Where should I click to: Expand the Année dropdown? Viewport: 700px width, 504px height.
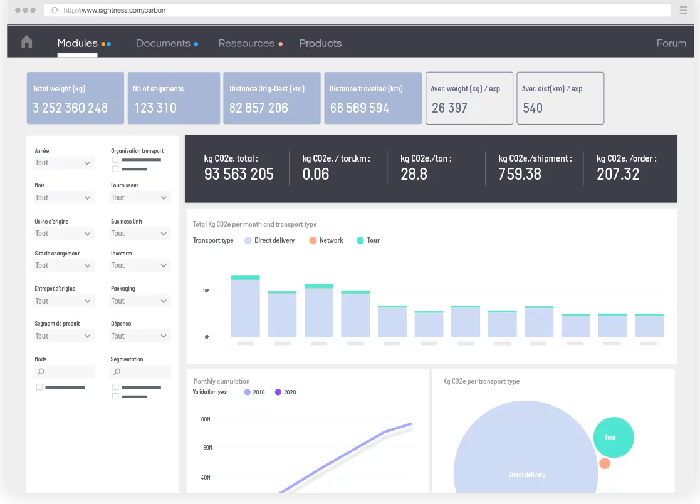(x=63, y=163)
